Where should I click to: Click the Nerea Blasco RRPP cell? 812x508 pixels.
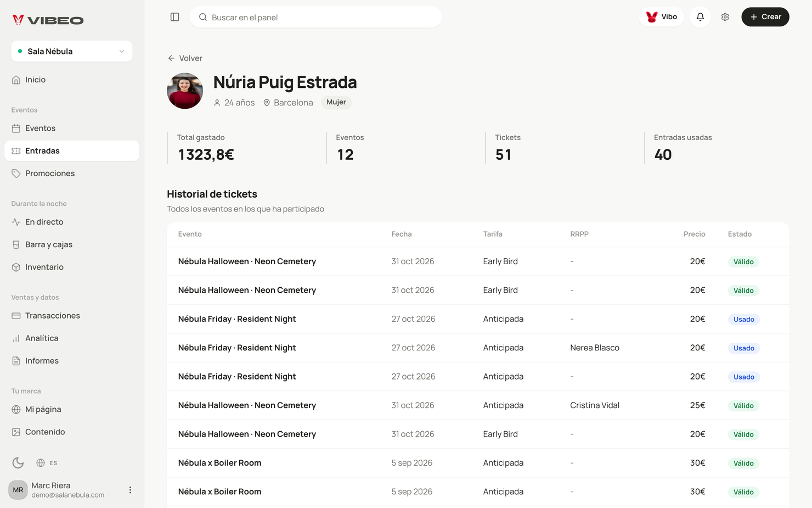(595, 348)
